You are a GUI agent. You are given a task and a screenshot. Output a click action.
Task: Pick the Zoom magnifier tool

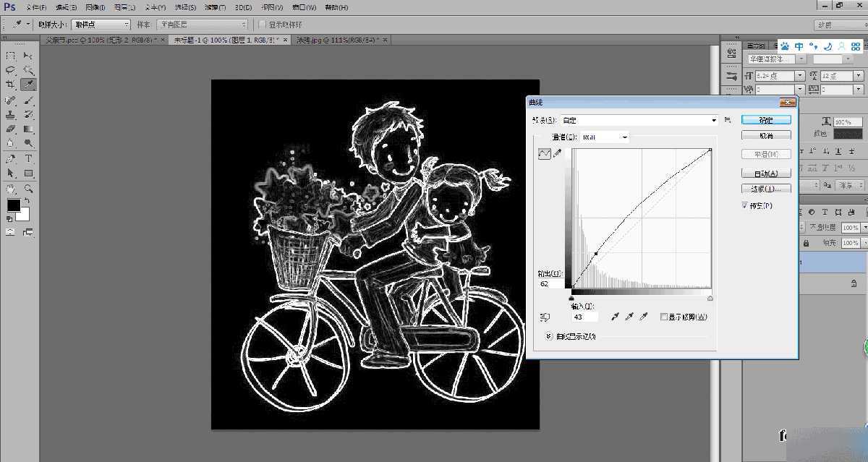click(29, 189)
